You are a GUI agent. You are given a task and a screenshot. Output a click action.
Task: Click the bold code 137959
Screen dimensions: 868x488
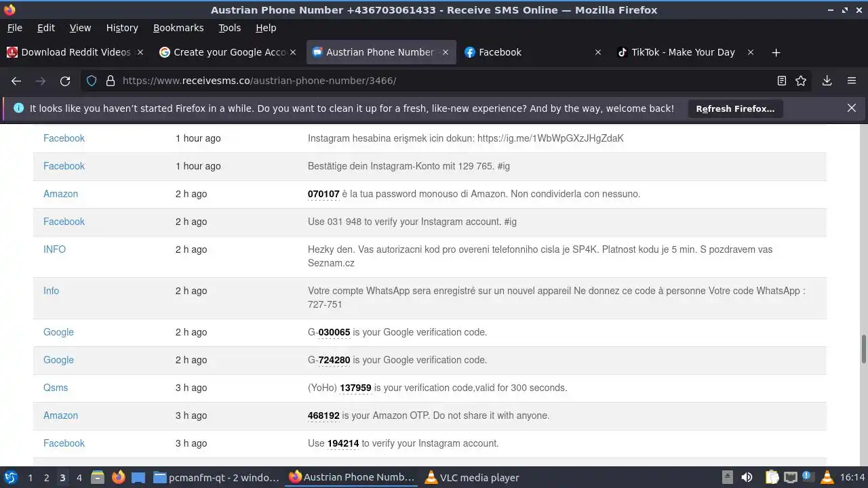[x=355, y=388]
